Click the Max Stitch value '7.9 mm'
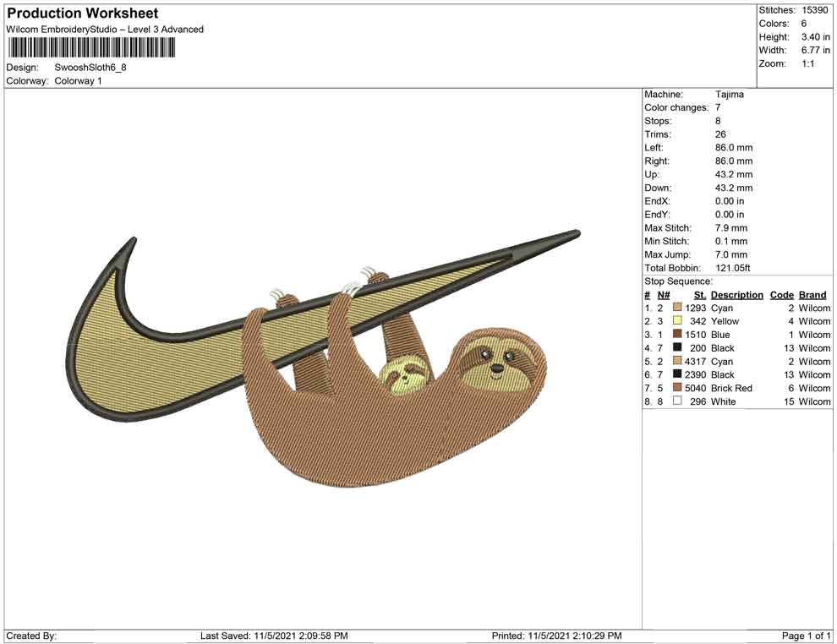837x644 pixels. [x=731, y=227]
